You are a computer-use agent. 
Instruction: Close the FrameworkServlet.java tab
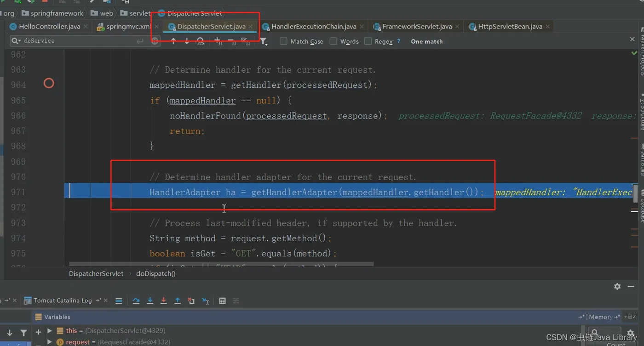pos(457,27)
